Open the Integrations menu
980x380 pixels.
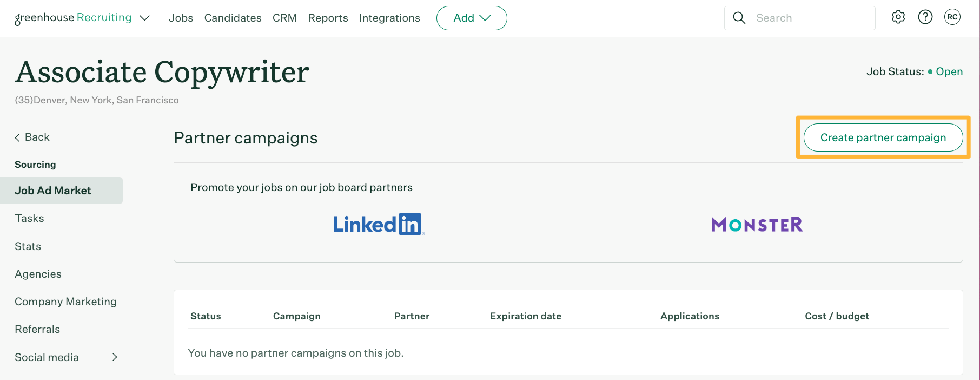[389, 18]
